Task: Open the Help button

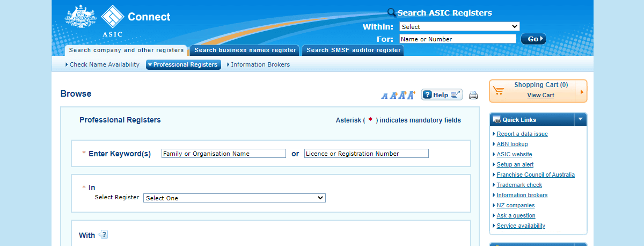Action: pyautogui.click(x=441, y=95)
